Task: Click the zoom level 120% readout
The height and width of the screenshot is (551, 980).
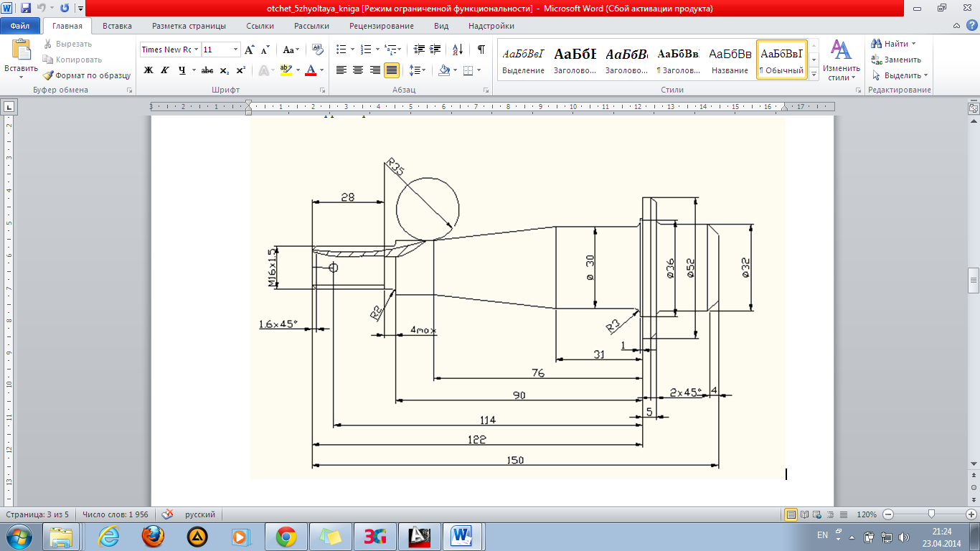Action: pos(867,514)
